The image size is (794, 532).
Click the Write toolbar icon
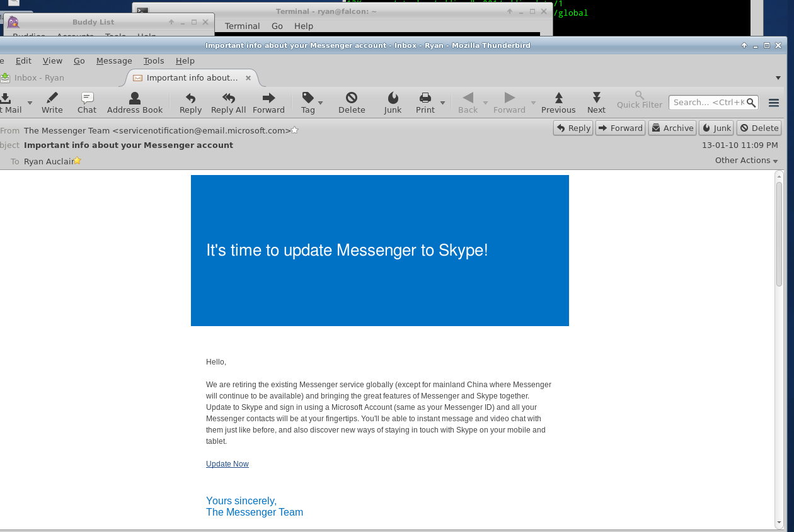(x=52, y=103)
